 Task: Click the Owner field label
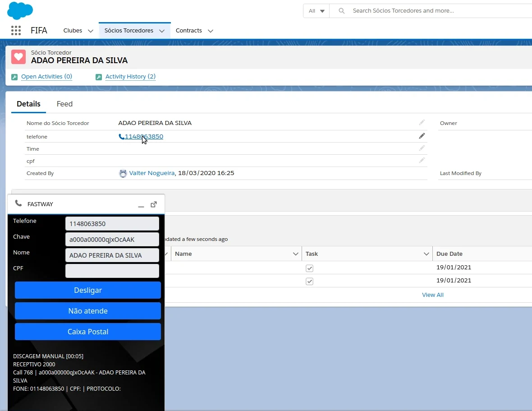click(448, 123)
